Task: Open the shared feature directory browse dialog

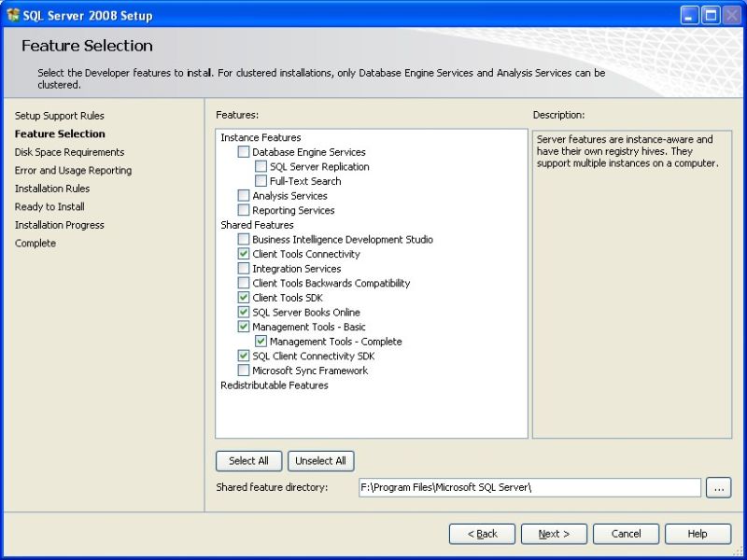Action: click(718, 486)
